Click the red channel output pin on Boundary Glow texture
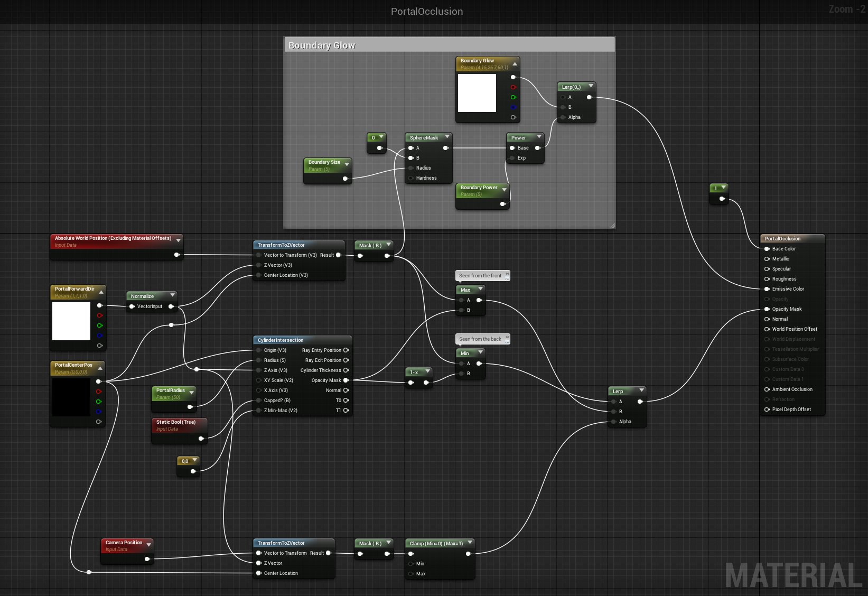The image size is (868, 596). point(514,87)
